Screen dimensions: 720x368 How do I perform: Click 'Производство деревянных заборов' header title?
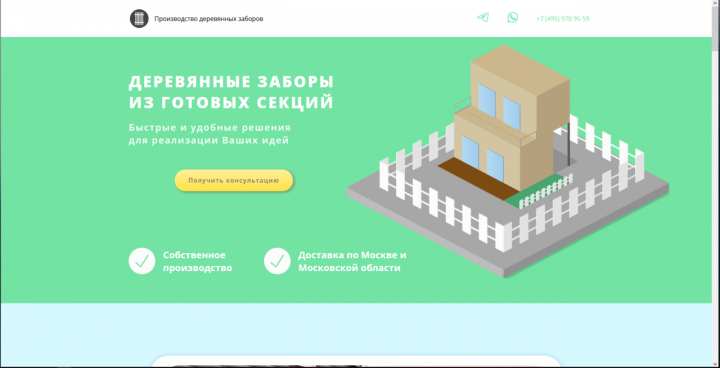click(209, 19)
